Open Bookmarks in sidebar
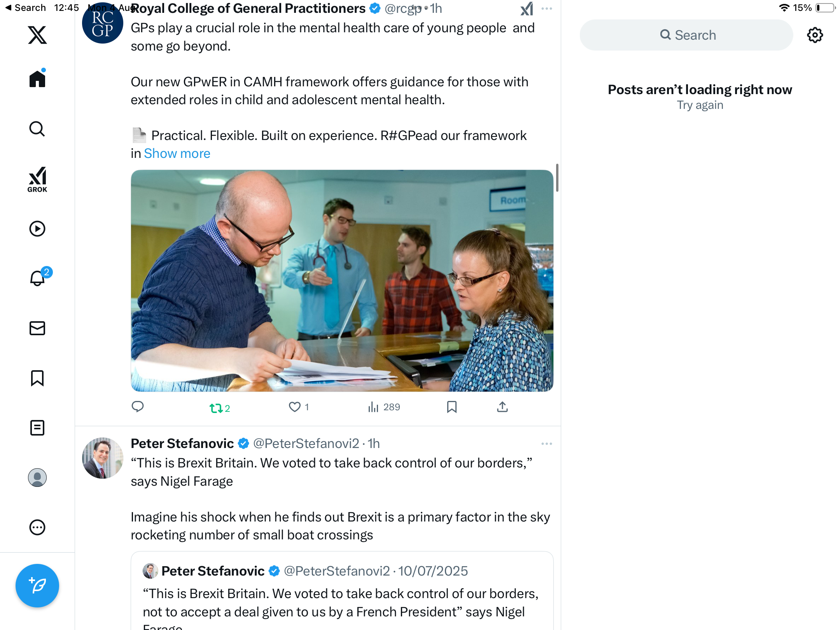840x630 pixels. 37,378
